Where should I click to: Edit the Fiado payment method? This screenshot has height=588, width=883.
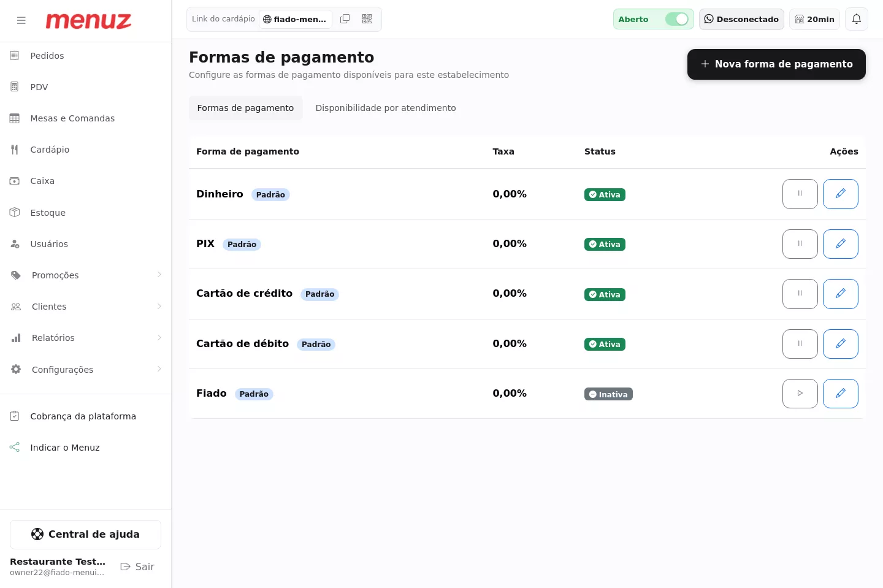[x=840, y=394]
